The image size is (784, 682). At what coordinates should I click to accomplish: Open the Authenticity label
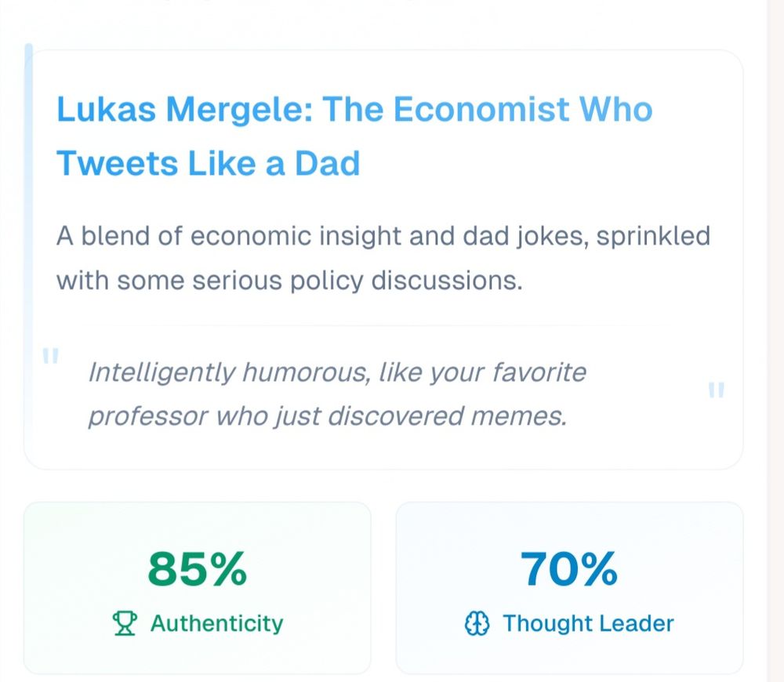pos(216,624)
